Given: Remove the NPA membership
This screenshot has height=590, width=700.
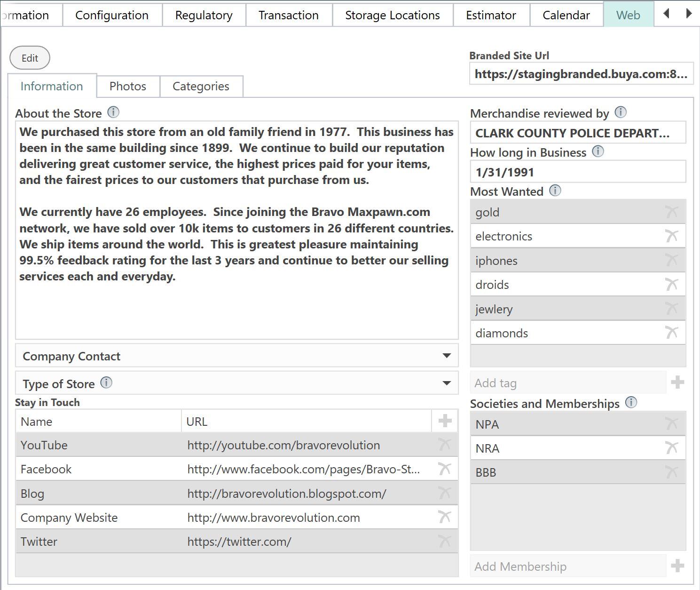Looking at the screenshot, I should click(x=671, y=424).
